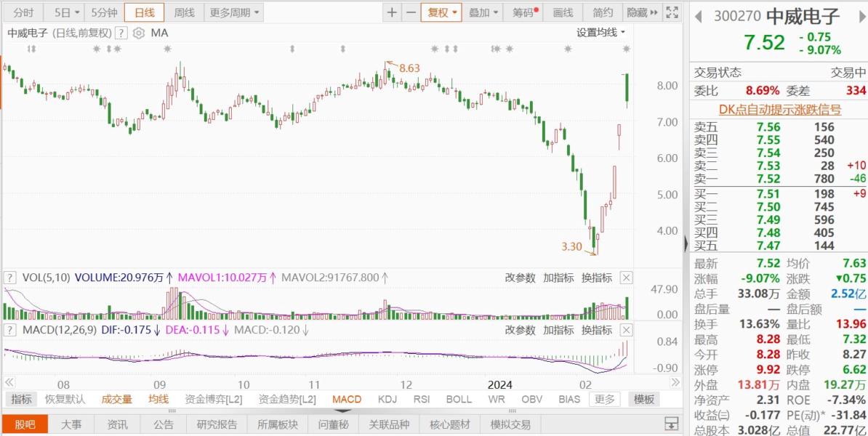The image size is (868, 436).
Task: Zoom out the chart with the minus button
Action: (411, 13)
